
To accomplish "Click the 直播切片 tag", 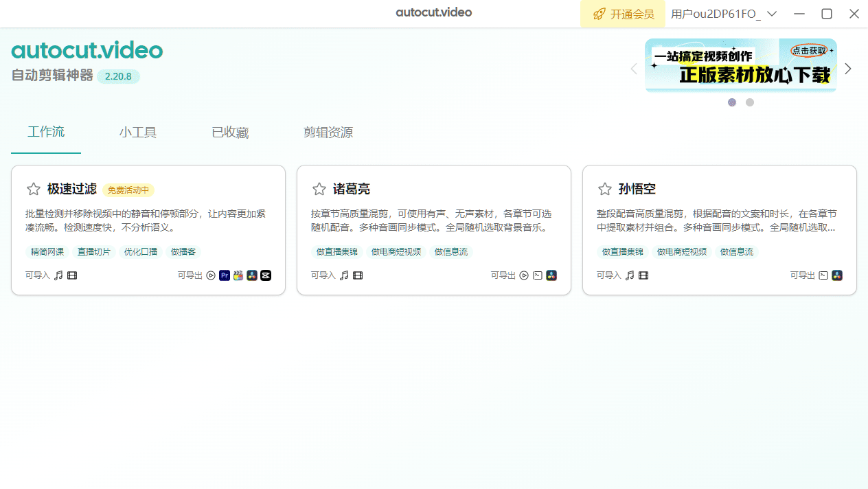I will [x=94, y=252].
